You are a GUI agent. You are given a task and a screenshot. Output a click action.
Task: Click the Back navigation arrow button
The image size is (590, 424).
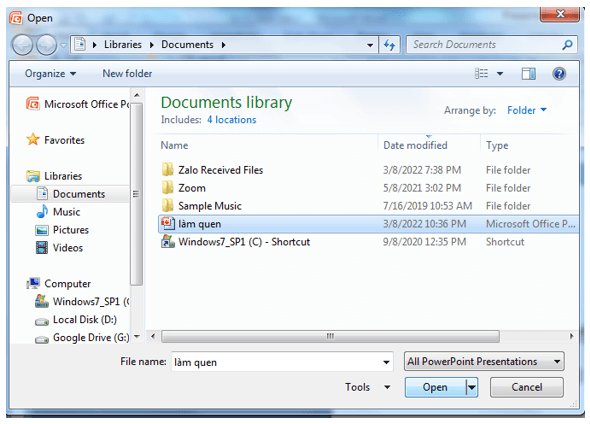[23, 45]
